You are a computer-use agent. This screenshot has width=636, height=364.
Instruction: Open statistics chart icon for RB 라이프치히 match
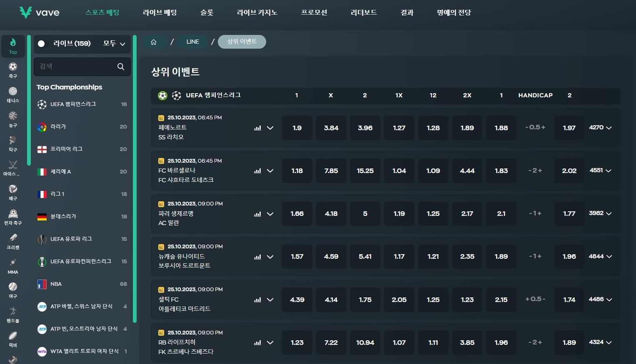click(257, 343)
